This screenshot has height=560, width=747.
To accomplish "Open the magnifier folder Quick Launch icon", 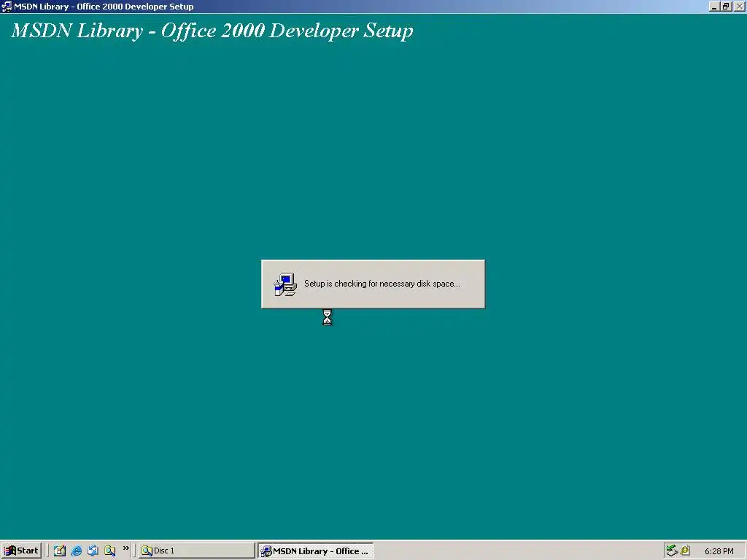I will (109, 551).
